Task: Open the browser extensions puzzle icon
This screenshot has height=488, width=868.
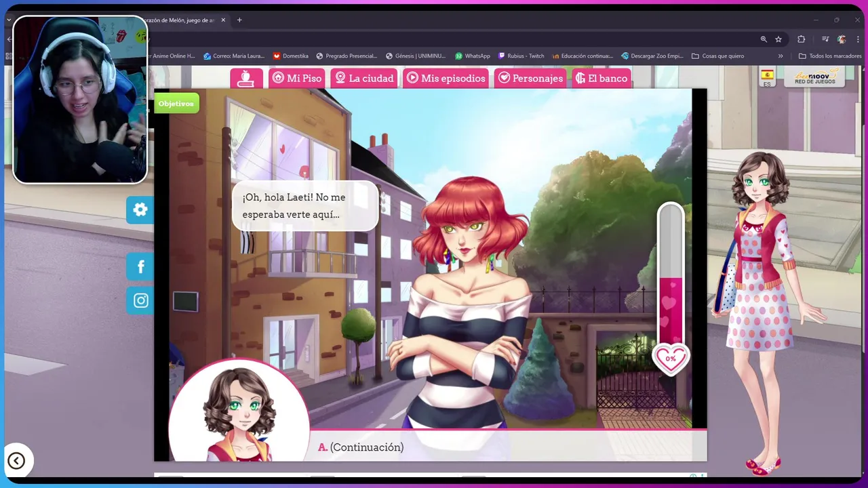Action: pos(801,39)
